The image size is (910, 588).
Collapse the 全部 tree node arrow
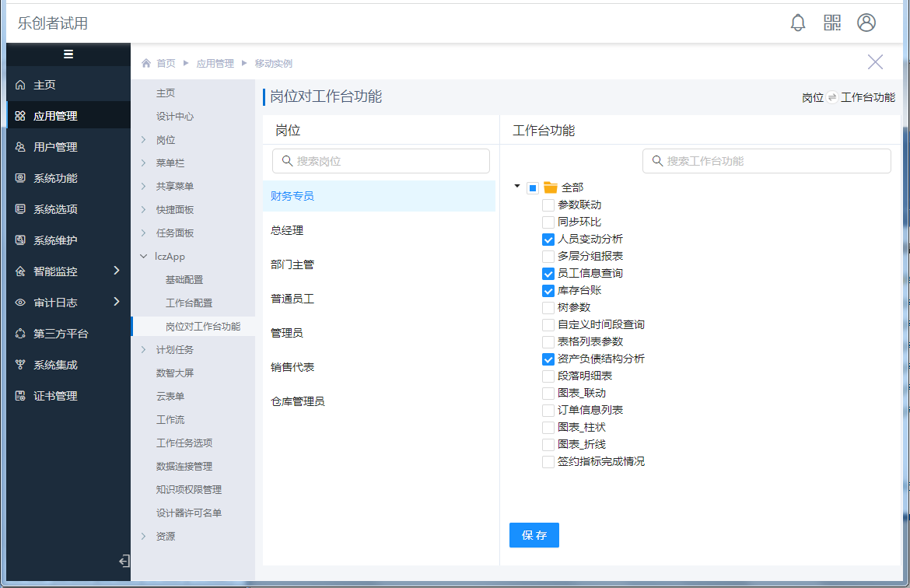pyautogui.click(x=517, y=187)
